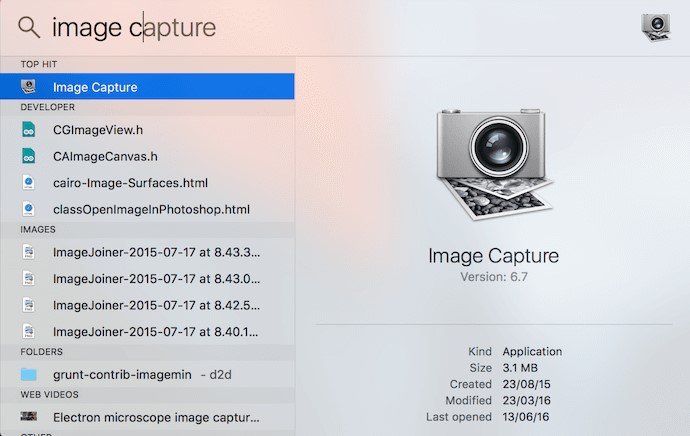The image size is (690, 436).
Task: Click the ImageJoiner 8.40.1 image file icon
Action: point(29,331)
